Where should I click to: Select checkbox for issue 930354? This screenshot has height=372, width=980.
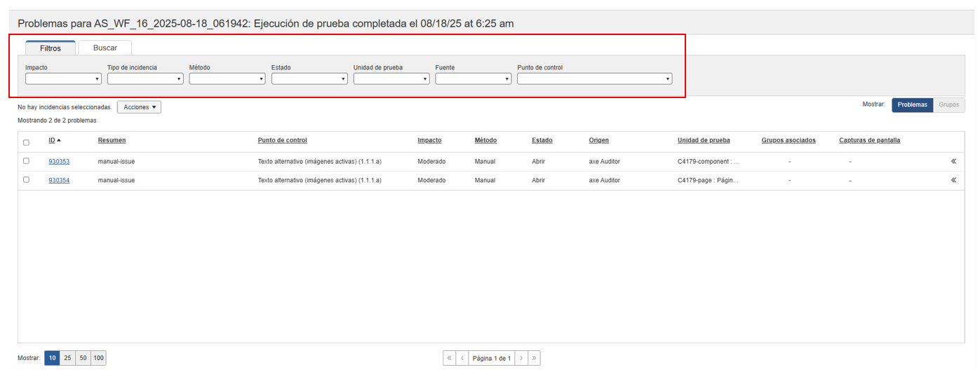[x=26, y=180]
